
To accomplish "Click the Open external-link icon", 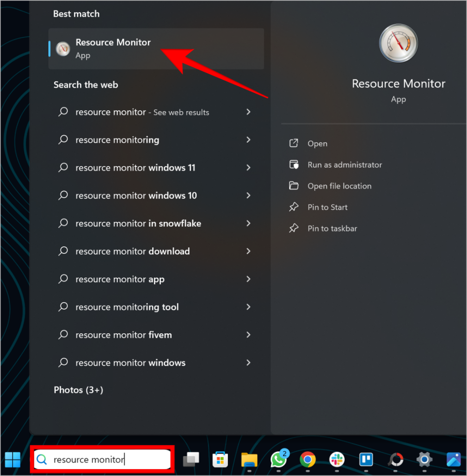I will tap(294, 143).
